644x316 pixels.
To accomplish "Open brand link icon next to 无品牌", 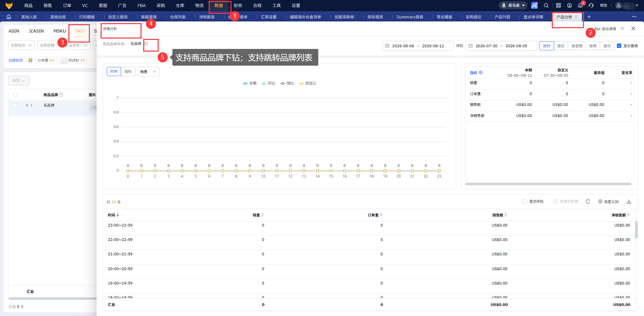I will [146, 44].
